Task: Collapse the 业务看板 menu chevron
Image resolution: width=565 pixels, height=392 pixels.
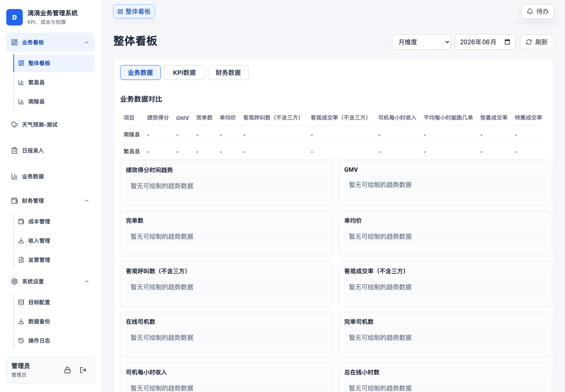Action: [87, 42]
